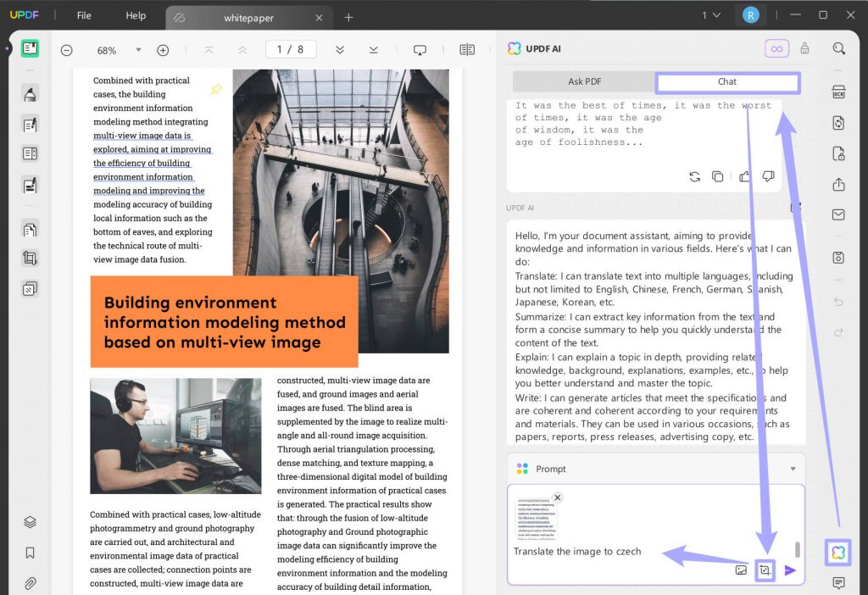Select the Comment tool in left sidebar
Image resolution: width=868 pixels, height=595 pixels.
31,93
